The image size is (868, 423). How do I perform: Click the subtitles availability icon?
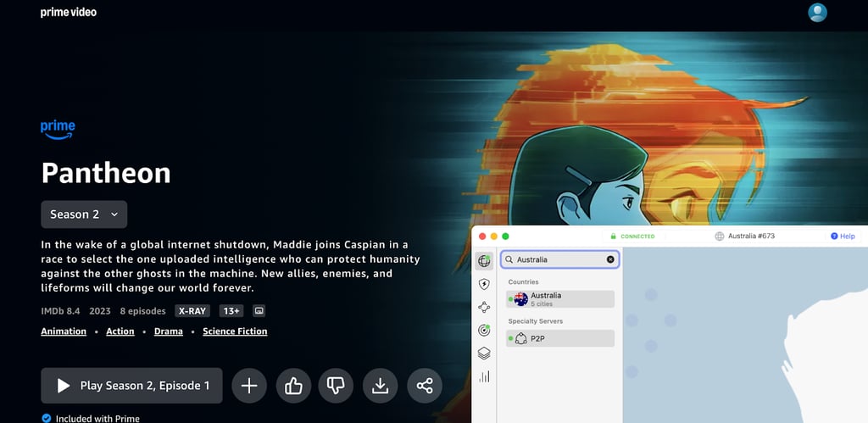click(x=259, y=311)
